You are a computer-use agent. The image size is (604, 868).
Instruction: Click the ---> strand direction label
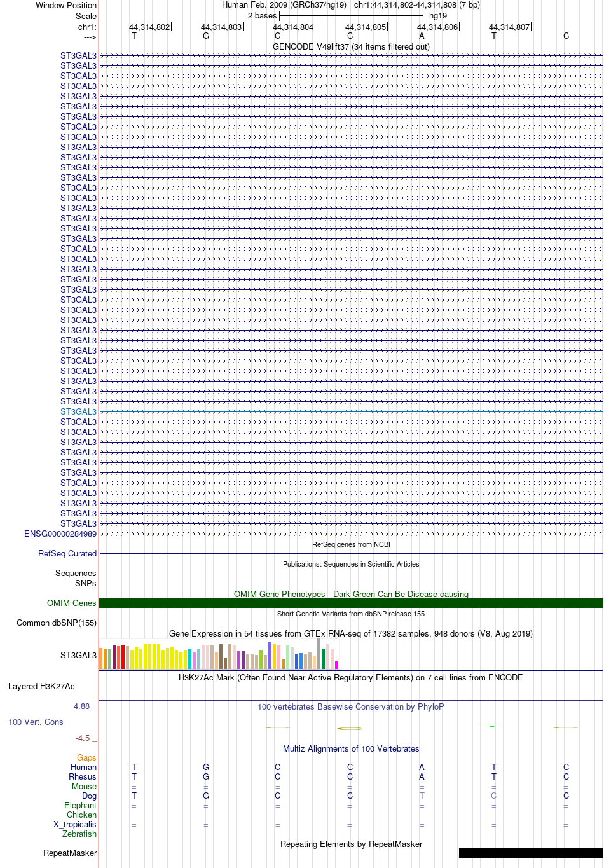90,37
